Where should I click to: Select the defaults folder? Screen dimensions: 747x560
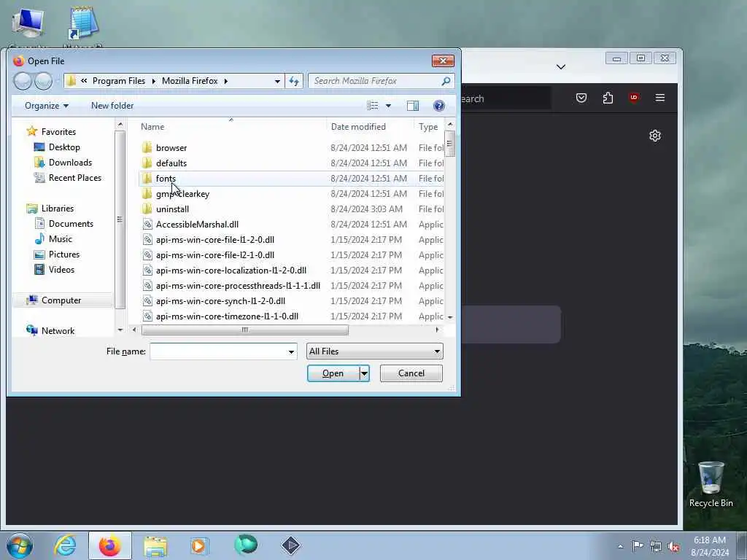pyautogui.click(x=171, y=163)
